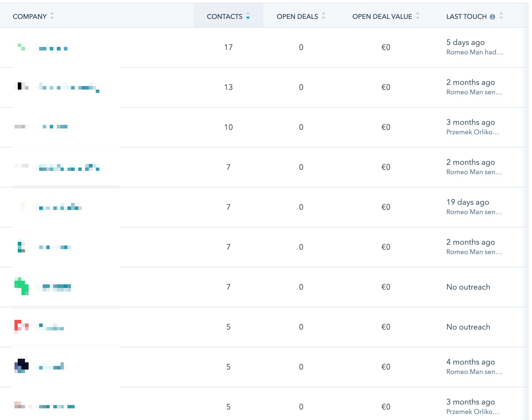
Task: Click the first "No outreach" row cell
Action: pos(468,287)
